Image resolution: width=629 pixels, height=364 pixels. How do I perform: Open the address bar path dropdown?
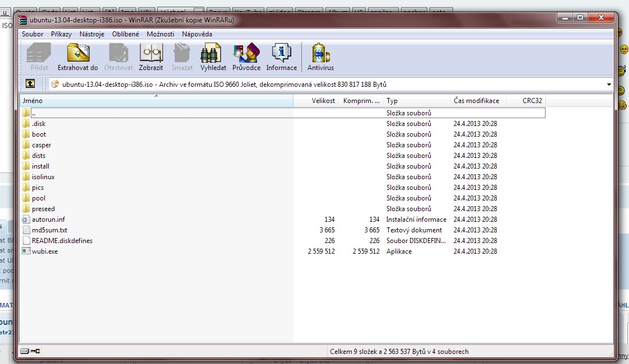click(608, 84)
